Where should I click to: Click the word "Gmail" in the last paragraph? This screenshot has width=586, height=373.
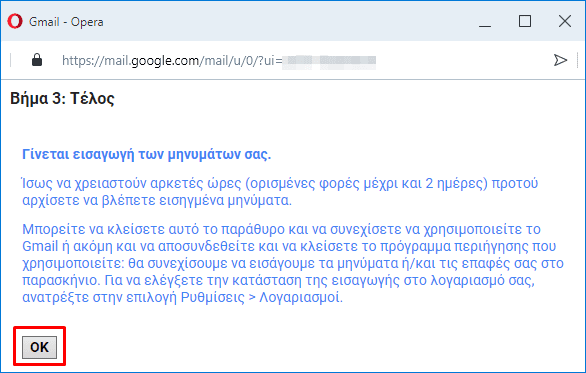point(40,246)
